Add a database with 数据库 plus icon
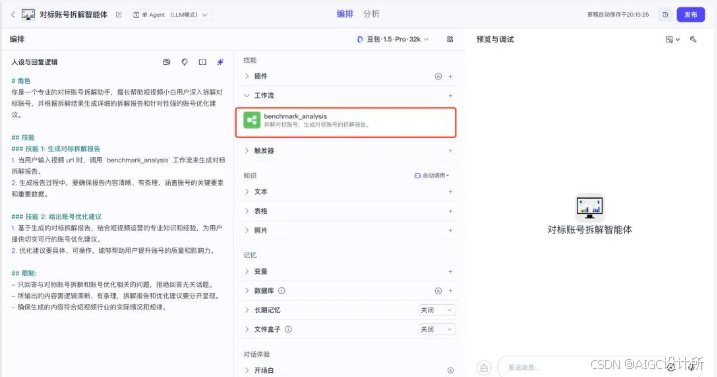 tap(450, 291)
